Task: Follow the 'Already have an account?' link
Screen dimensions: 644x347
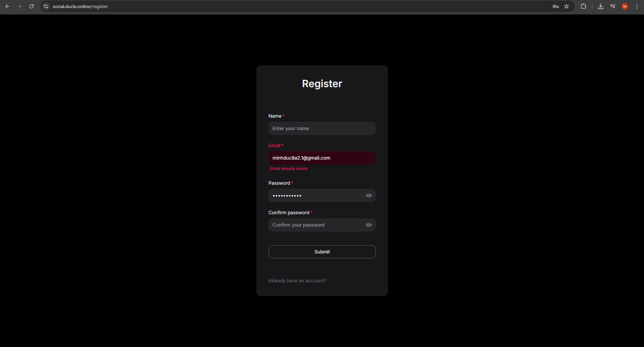Action: (297, 281)
